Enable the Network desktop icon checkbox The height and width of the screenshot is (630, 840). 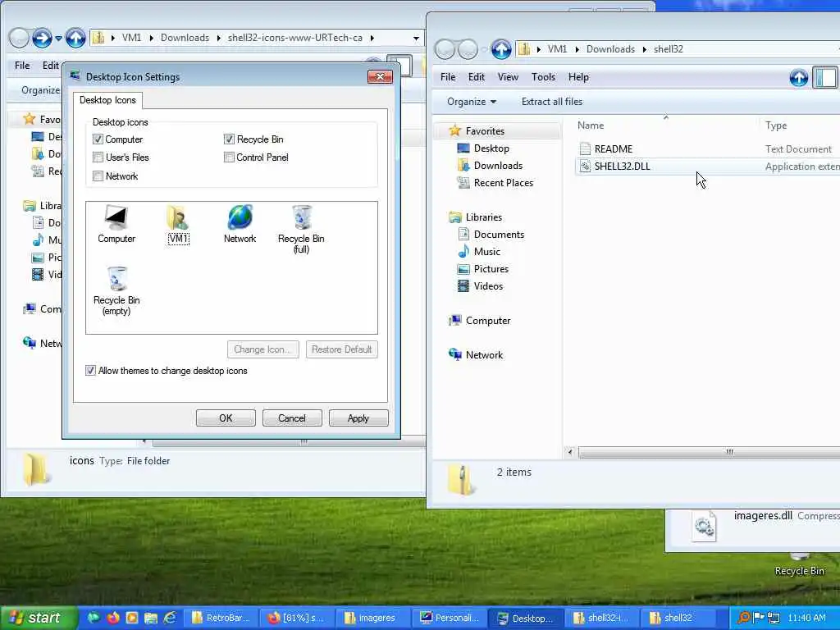click(98, 176)
